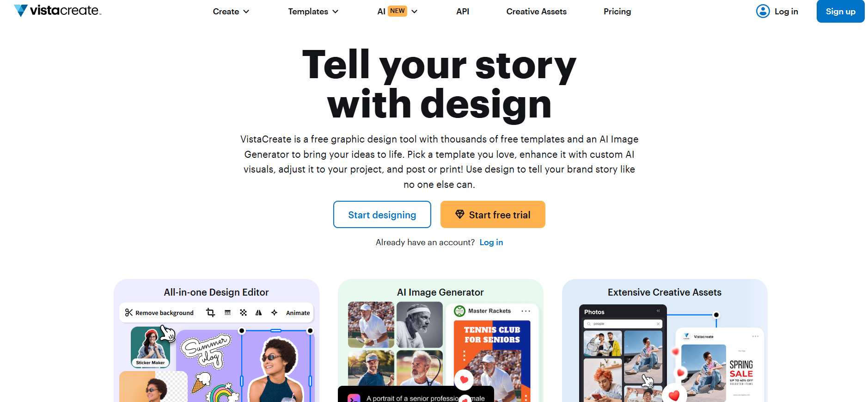Viewport: 868px width, 402px height.
Task: Toggle the heart like on the tennis image
Action: [464, 380]
